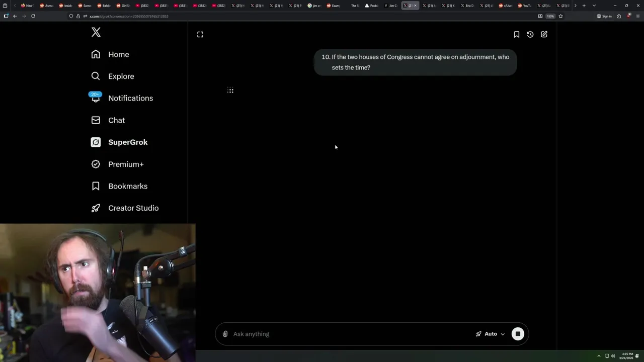Screen dimensions: 644x362
Task: Open the browser extensions icon
Action: pyautogui.click(x=619, y=16)
